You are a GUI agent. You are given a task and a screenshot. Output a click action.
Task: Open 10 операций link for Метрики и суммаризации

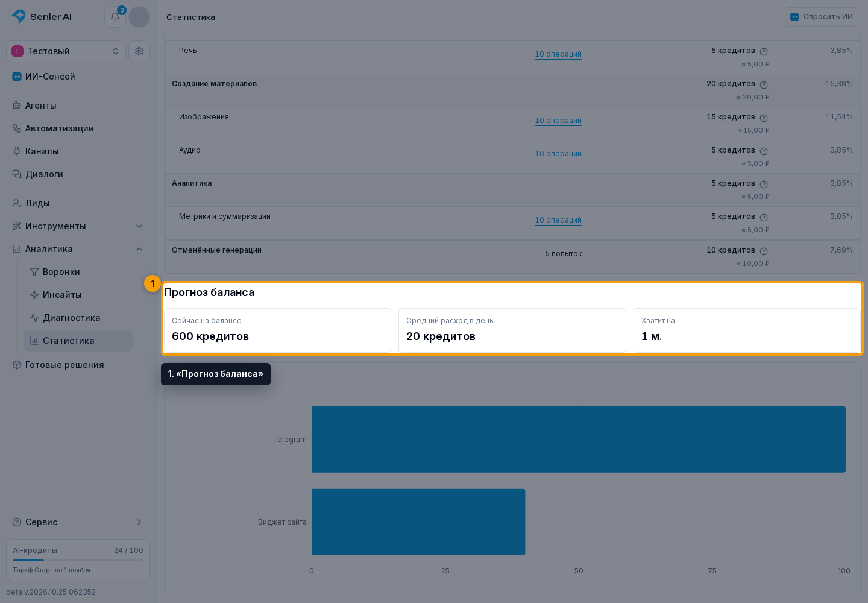(x=558, y=220)
